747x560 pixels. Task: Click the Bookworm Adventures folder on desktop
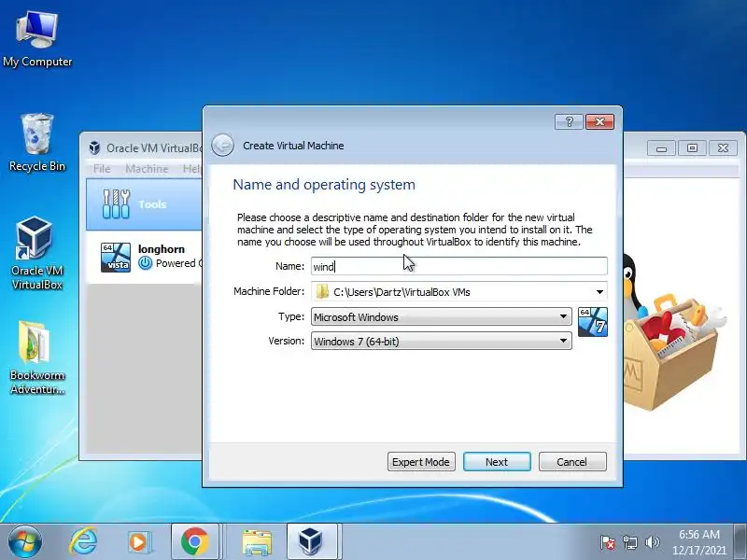(37, 358)
